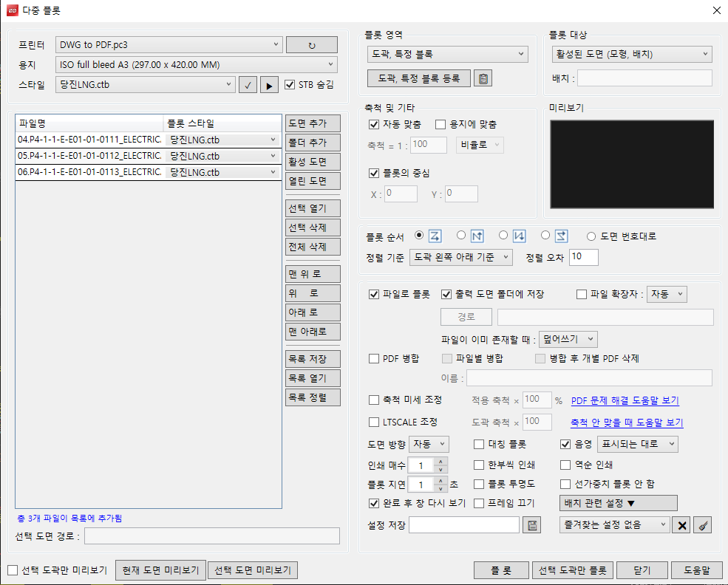The width and height of the screenshot is (728, 585).
Task: Open the 플롯 영역 도곽, 특정 블록 dropdown
Action: click(x=448, y=54)
